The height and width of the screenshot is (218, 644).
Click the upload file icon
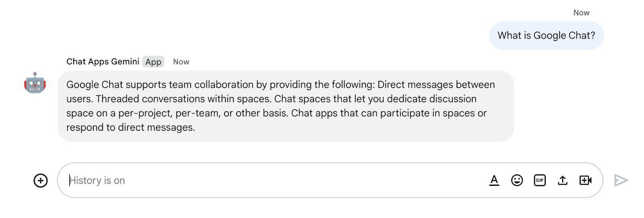coord(563,181)
